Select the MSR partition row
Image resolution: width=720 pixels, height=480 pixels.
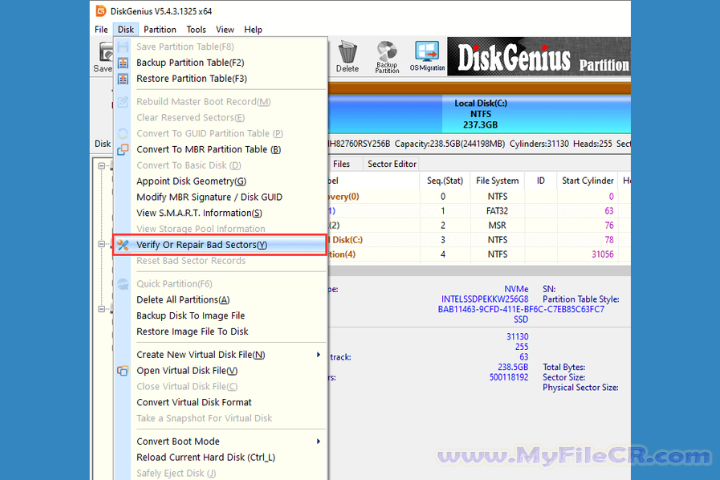(x=478, y=226)
